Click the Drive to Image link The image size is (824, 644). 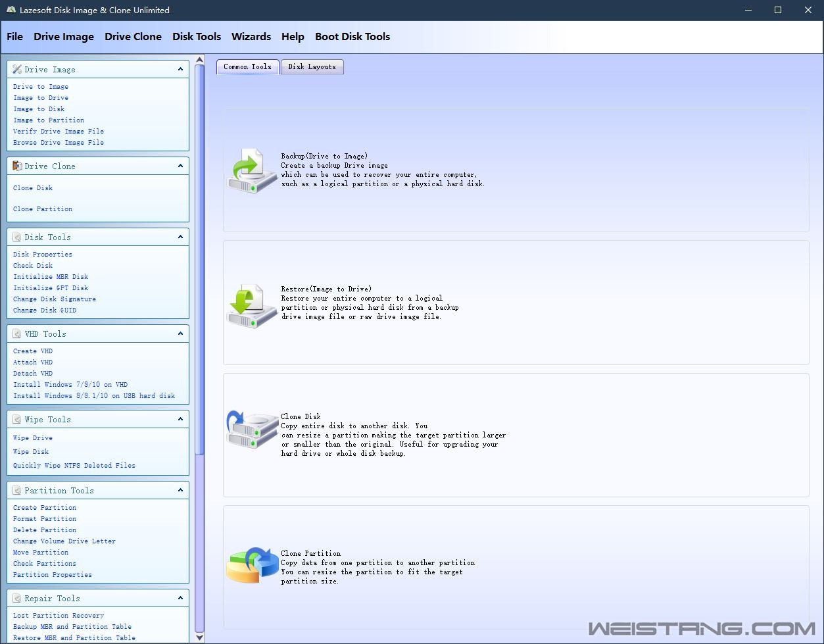point(41,87)
